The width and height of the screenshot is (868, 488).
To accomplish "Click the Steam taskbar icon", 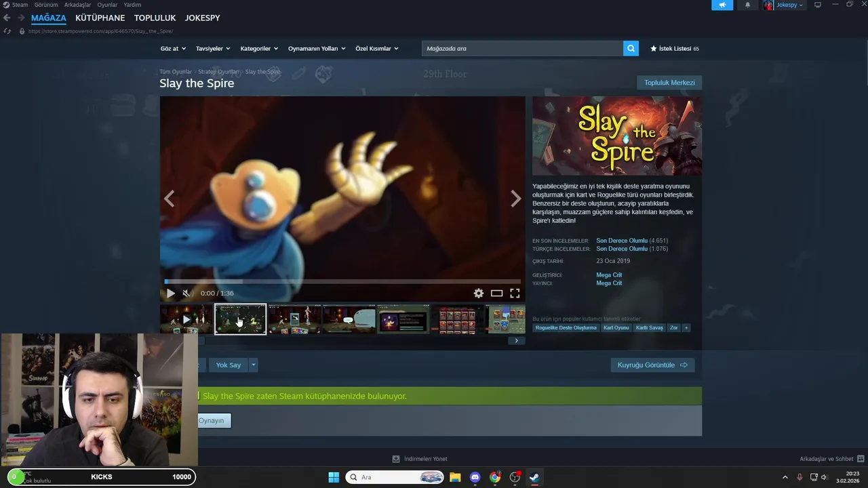I will point(534,477).
